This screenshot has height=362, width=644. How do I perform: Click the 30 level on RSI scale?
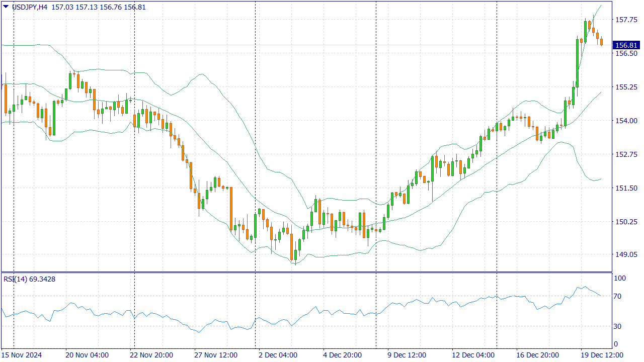(619, 326)
